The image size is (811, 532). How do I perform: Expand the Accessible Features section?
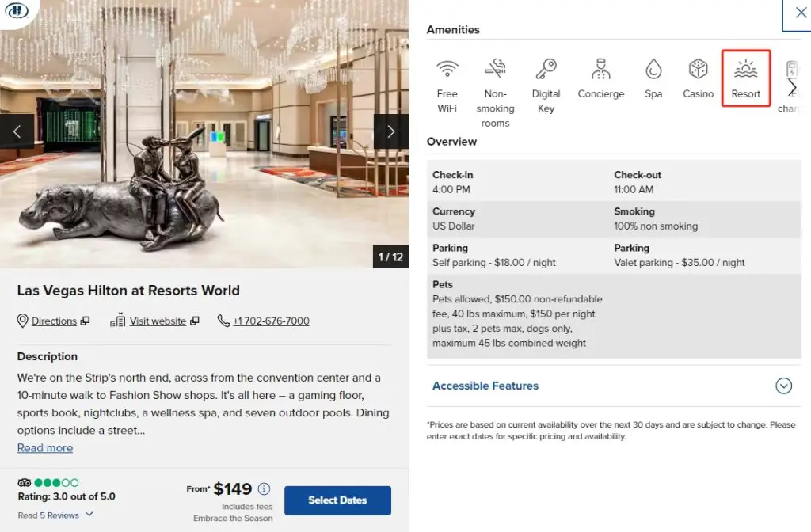(783, 386)
